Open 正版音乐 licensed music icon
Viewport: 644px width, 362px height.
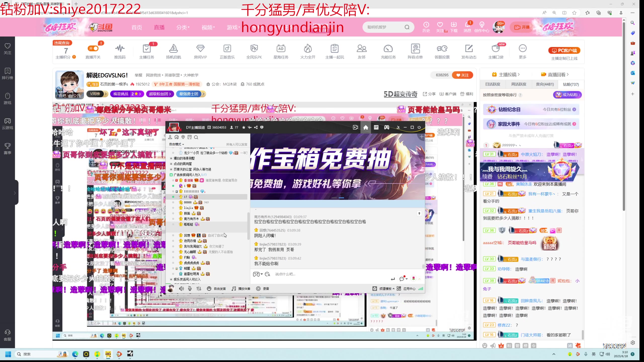click(x=227, y=52)
